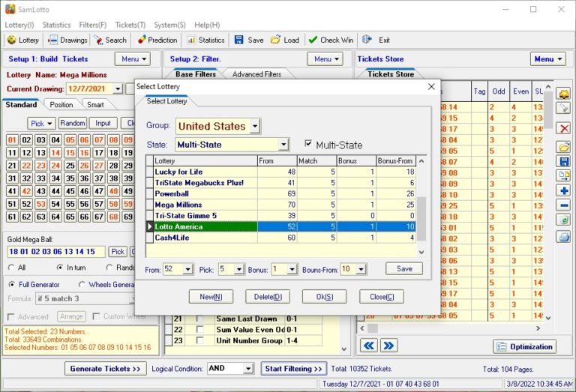Click the Drawings toolbar icon
This screenshot has width=576, height=392.
pyautogui.click(x=68, y=40)
